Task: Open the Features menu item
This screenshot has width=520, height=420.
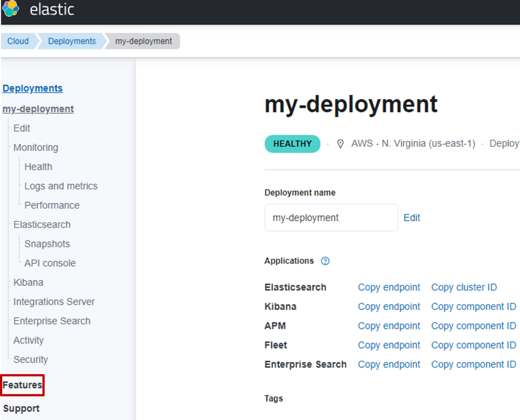Action: click(23, 385)
